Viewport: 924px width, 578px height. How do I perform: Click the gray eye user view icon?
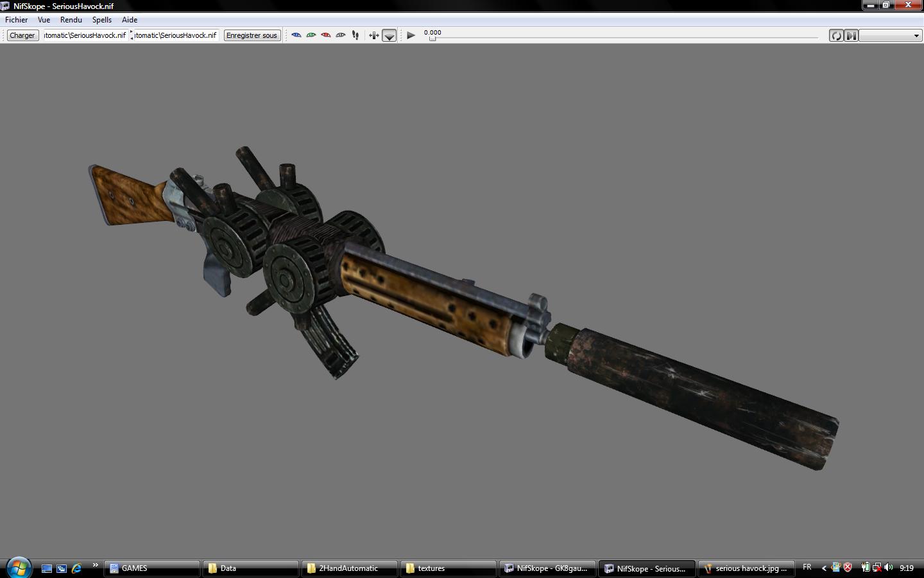coord(341,35)
